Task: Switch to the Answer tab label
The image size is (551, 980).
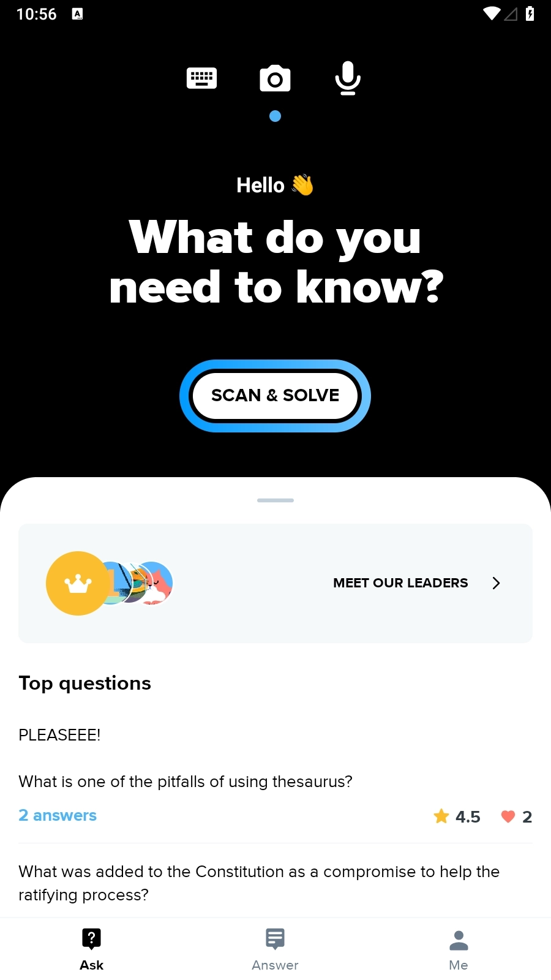Action: [x=275, y=965]
